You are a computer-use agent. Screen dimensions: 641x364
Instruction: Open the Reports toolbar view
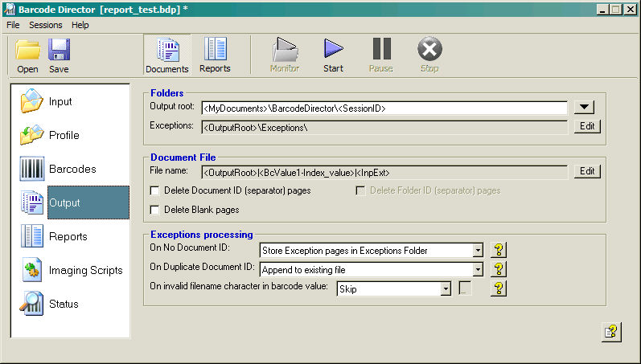(x=215, y=53)
